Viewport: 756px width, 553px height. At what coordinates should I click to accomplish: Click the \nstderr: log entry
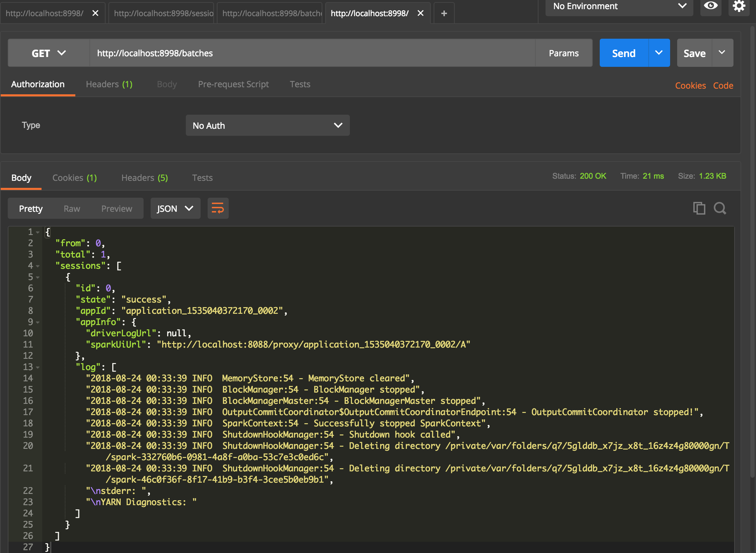coord(118,491)
